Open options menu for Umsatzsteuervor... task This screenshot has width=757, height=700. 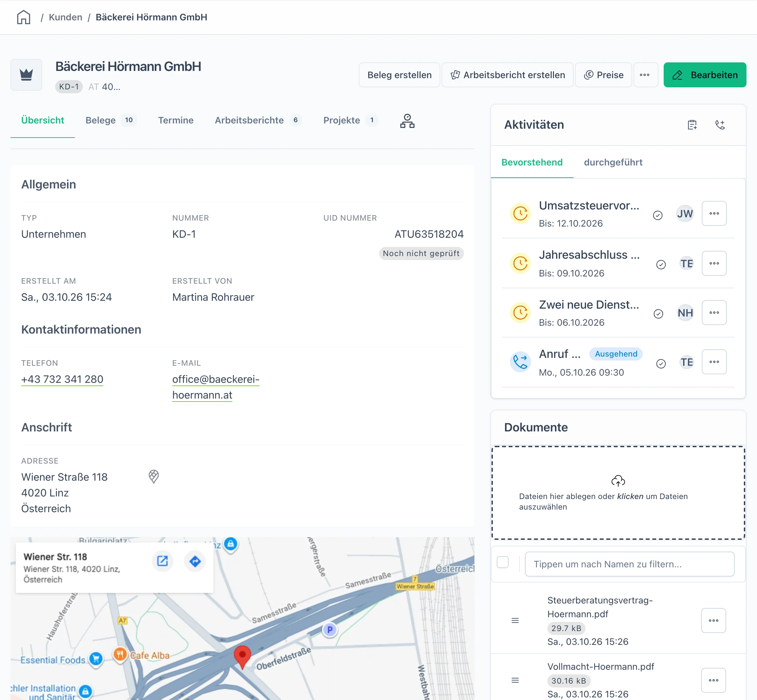[714, 214]
